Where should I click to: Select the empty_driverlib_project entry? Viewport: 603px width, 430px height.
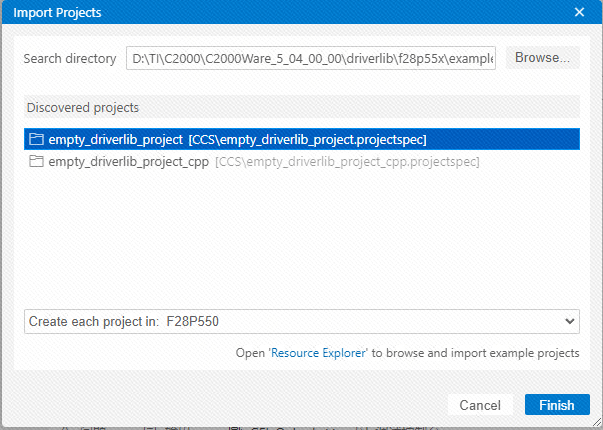302,139
